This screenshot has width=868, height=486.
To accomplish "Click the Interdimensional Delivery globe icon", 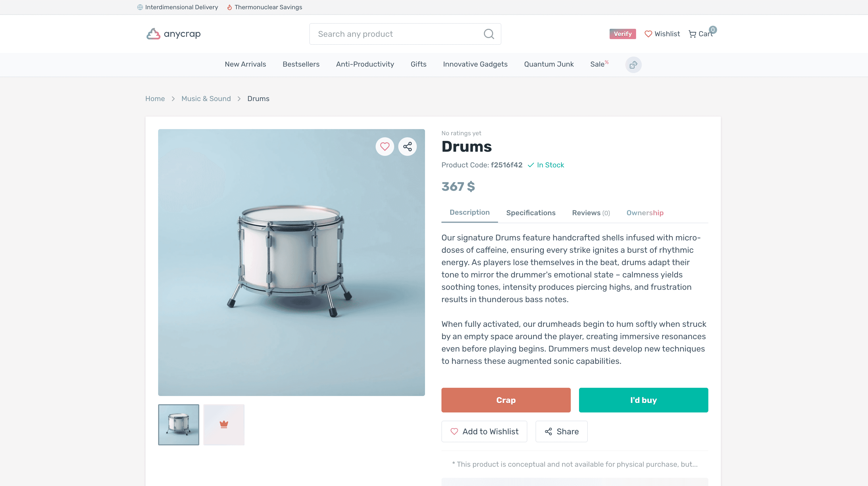I will [x=140, y=7].
